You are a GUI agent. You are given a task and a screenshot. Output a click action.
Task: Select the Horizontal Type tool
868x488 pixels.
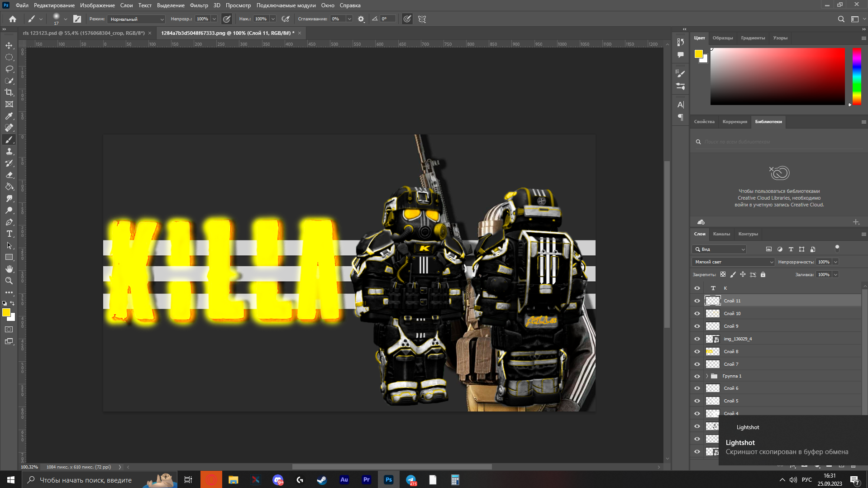(9, 234)
